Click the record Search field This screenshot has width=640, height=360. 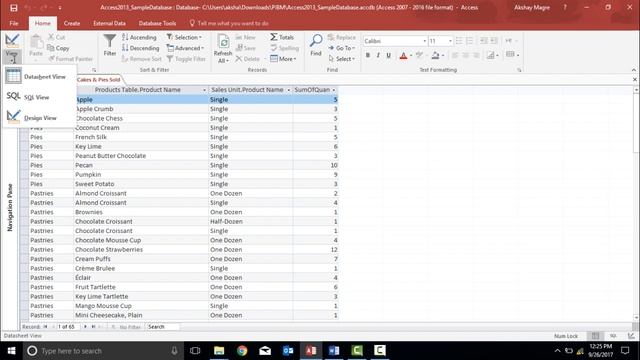coord(163,327)
